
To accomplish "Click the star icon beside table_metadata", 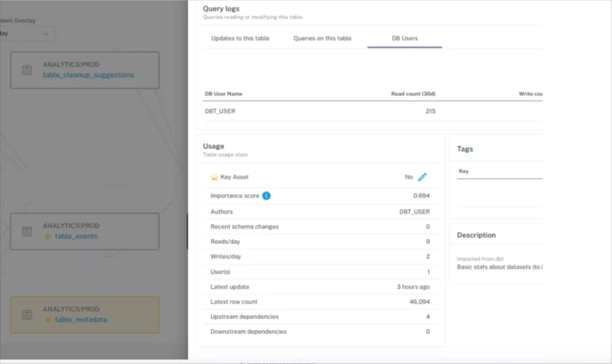I will point(48,320).
